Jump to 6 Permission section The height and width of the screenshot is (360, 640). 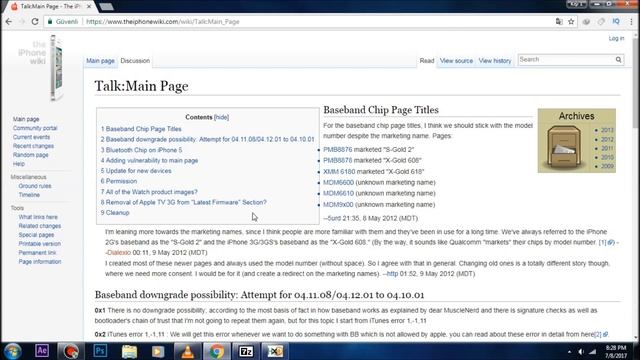[x=119, y=181]
